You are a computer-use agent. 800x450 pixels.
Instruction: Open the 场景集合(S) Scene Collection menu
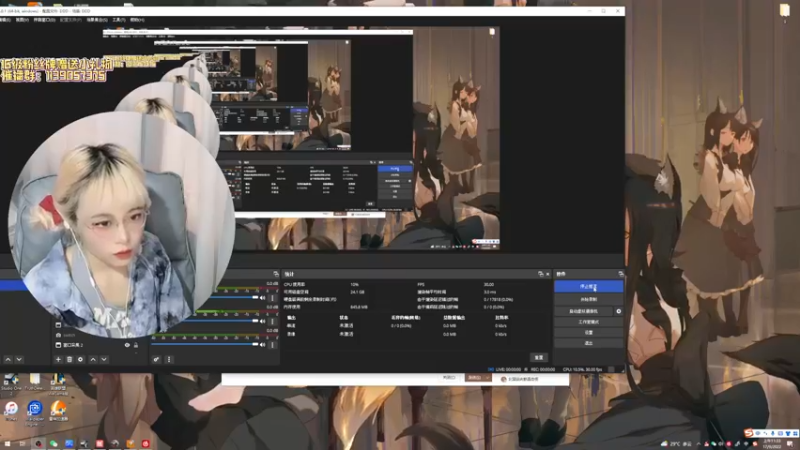click(97, 20)
